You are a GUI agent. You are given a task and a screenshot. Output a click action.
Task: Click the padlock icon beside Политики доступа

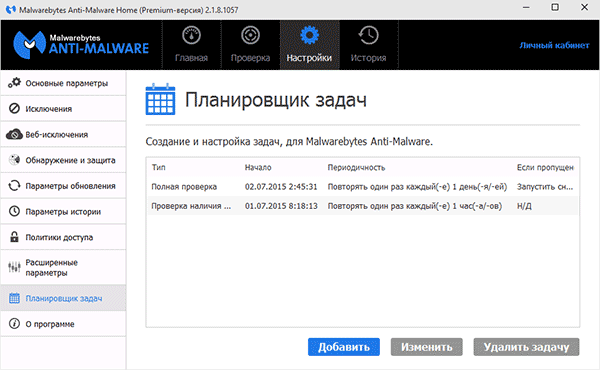(14, 237)
